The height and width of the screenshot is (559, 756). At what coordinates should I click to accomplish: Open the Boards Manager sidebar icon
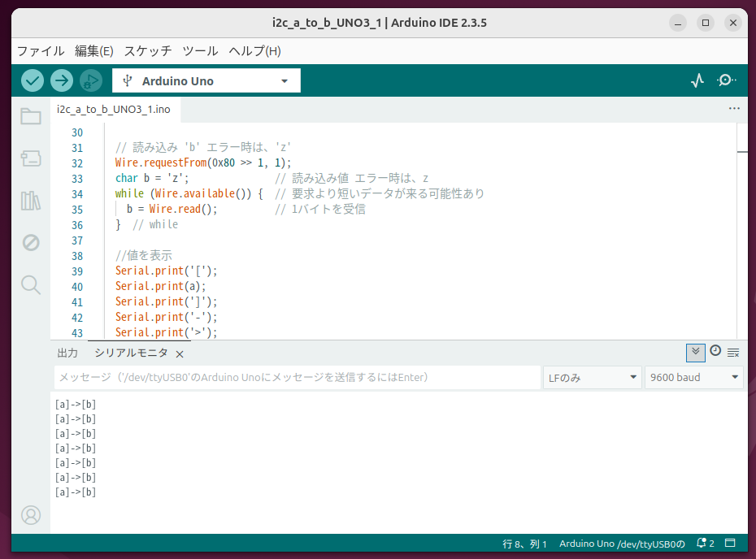[31, 158]
